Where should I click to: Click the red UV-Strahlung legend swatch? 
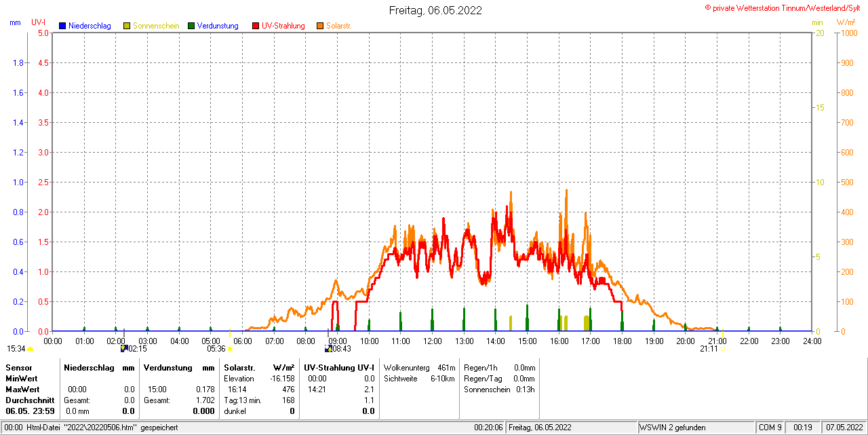tap(256, 26)
